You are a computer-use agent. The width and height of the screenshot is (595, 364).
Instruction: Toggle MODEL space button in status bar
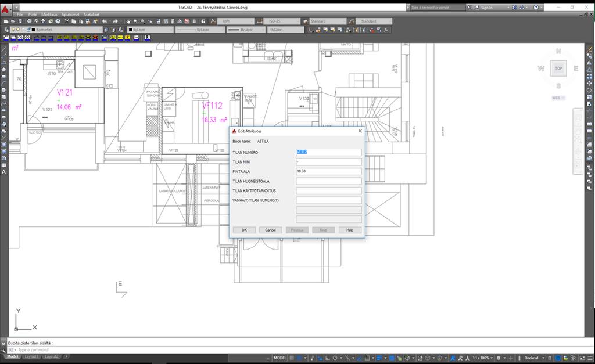point(279,358)
